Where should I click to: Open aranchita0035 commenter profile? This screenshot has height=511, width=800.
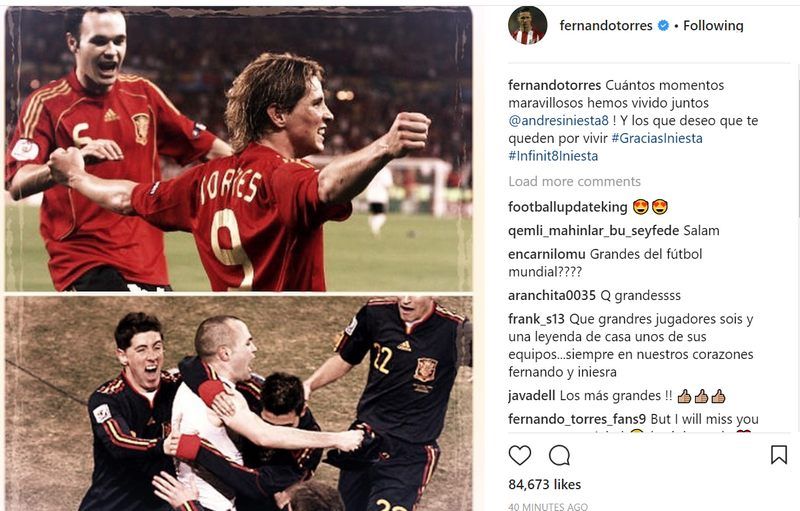[552, 296]
